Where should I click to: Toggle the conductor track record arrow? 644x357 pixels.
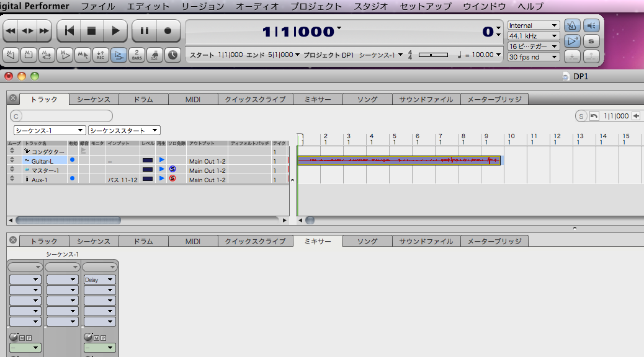[84, 151]
